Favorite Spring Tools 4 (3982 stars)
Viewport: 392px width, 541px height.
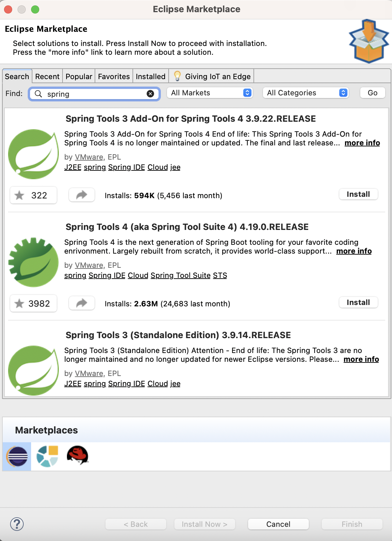point(33,303)
